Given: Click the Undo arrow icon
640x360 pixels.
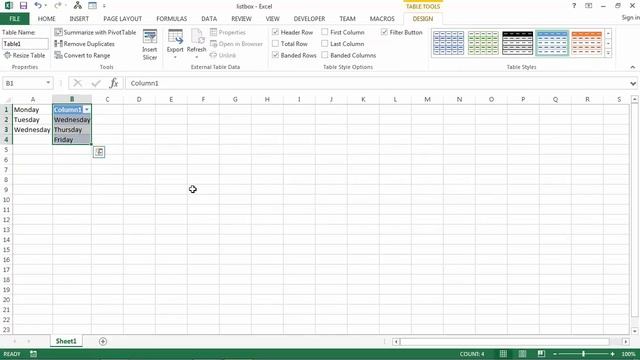Looking at the screenshot, I should pyautogui.click(x=38, y=6).
